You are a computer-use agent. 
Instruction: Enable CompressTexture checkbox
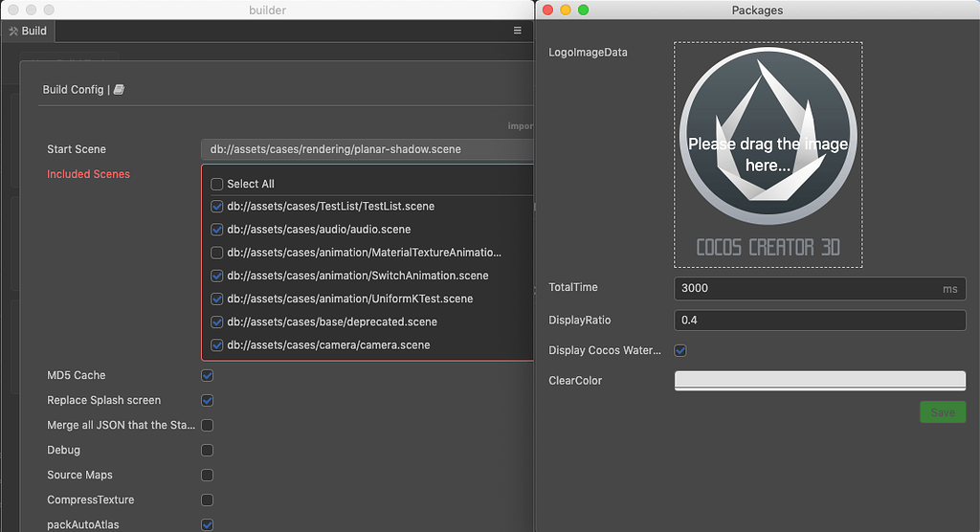(x=208, y=500)
